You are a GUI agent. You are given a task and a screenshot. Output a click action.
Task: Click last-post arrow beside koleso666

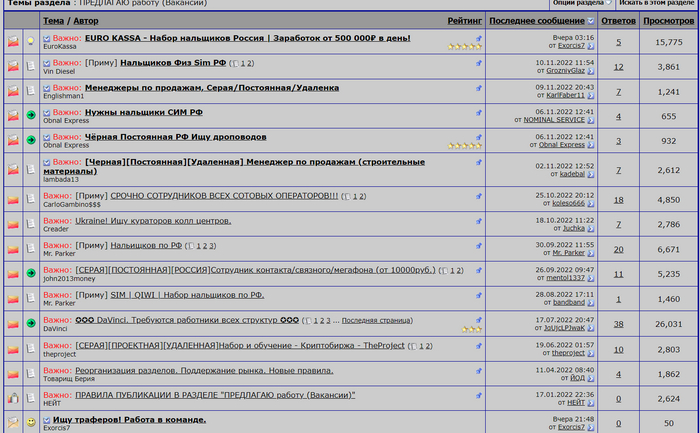pyautogui.click(x=591, y=204)
